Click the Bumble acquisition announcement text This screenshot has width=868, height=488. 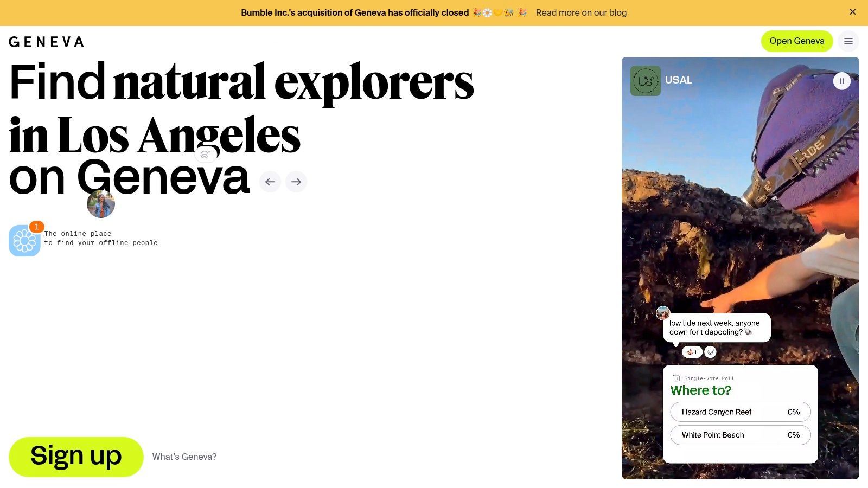355,12
